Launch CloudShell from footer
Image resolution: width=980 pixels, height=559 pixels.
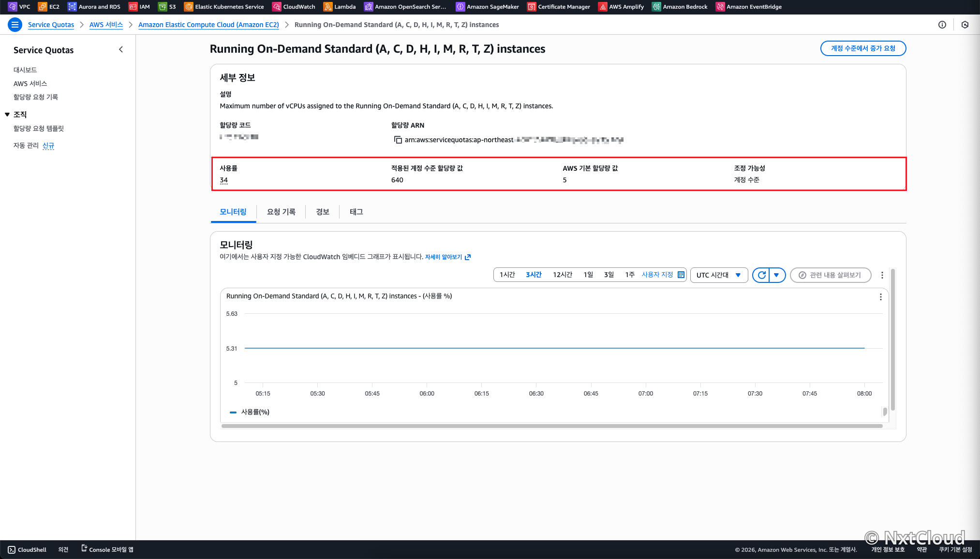click(x=27, y=549)
